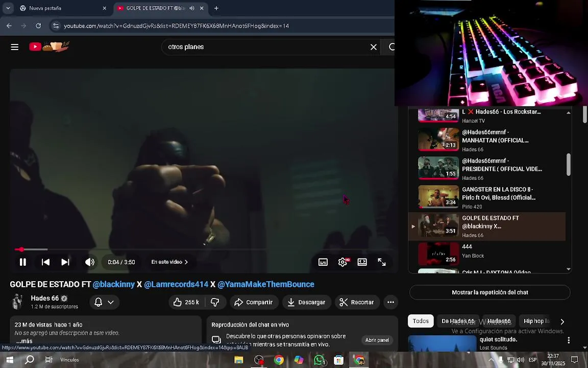
Task: Skip to the previous video
Action: [x=45, y=262]
